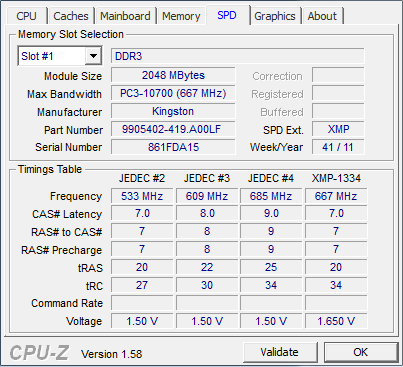
Task: Click tRAS value 22
Action: tap(207, 267)
